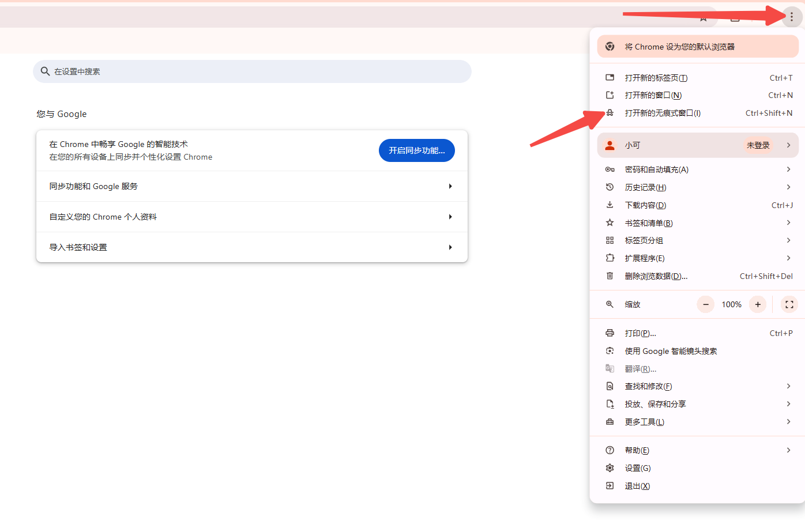Select 打开新的窗口 menu item
Screen dimensions: 805x532
[698, 95]
